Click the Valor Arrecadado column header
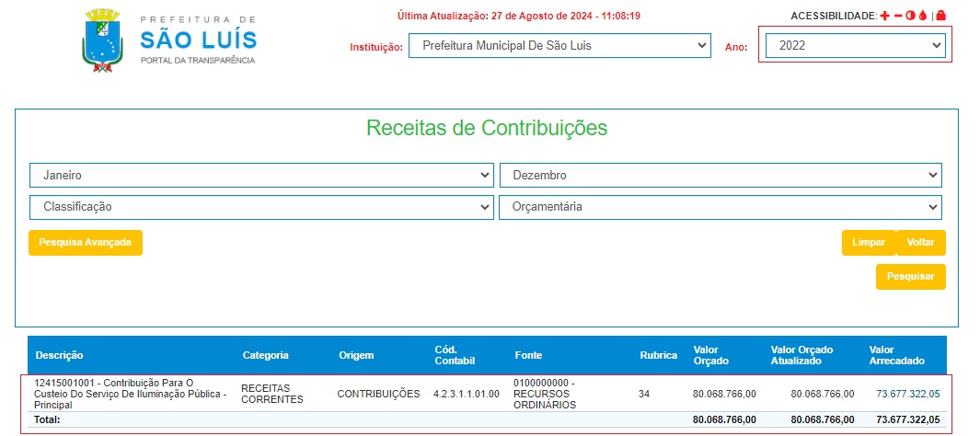Image resolution: width=980 pixels, height=436 pixels. [x=894, y=355]
